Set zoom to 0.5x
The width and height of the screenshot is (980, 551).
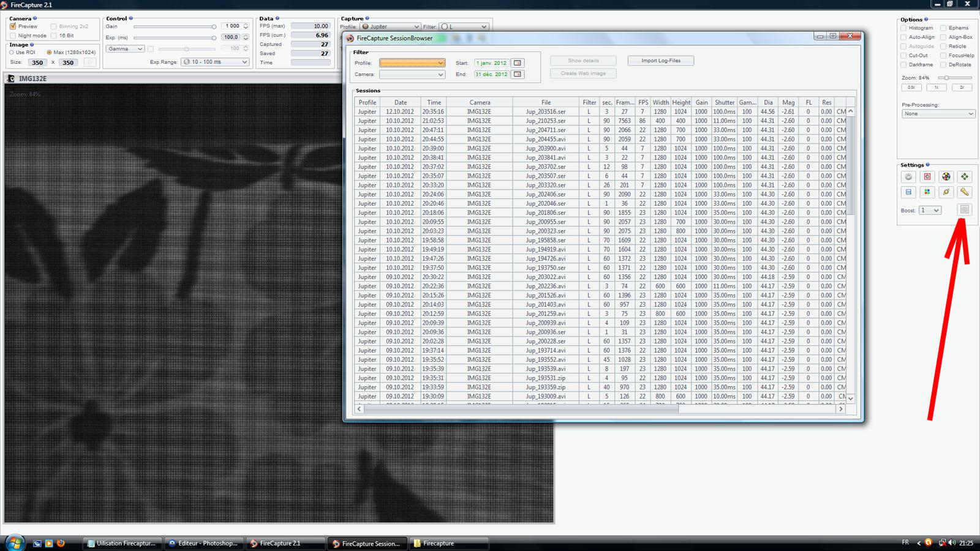(x=911, y=88)
